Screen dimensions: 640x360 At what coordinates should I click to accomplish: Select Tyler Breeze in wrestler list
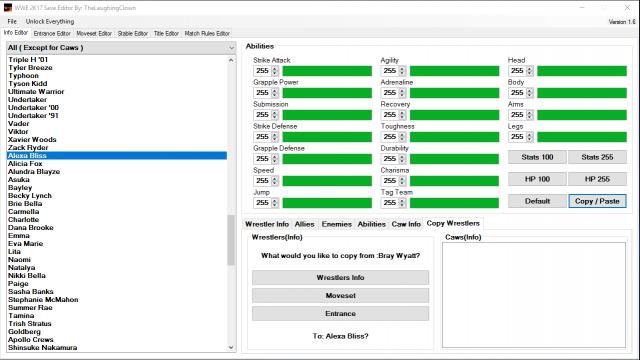[x=117, y=68]
